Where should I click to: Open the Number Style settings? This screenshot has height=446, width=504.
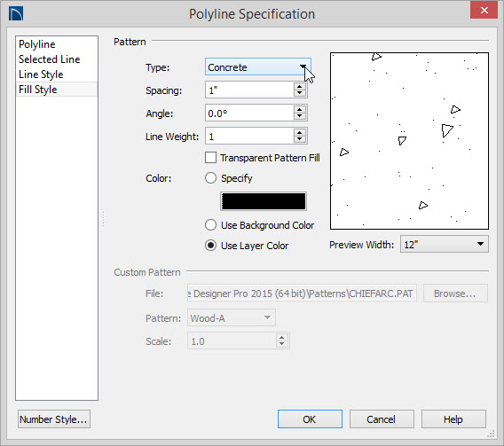tap(53, 419)
